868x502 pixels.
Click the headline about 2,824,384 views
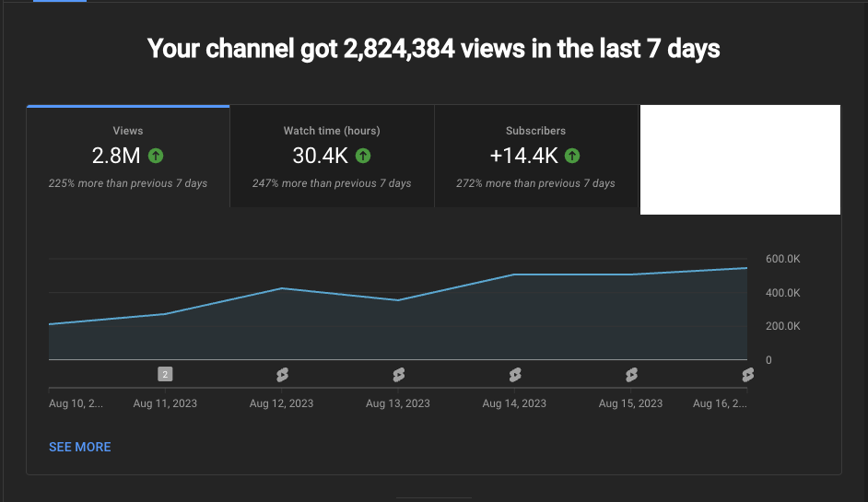tap(434, 49)
